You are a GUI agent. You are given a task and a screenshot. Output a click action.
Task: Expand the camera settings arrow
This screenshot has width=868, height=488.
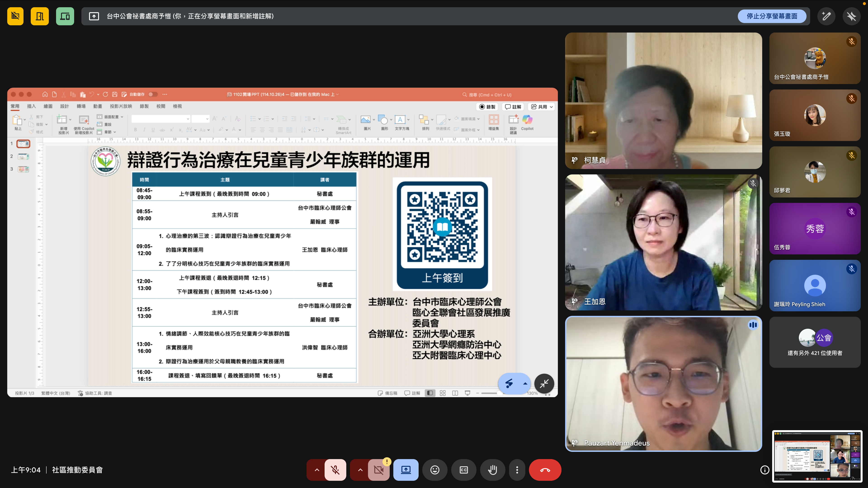click(x=360, y=470)
